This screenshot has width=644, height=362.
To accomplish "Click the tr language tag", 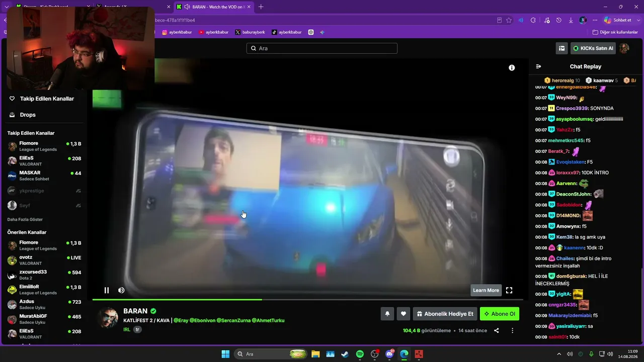I will pos(137,330).
